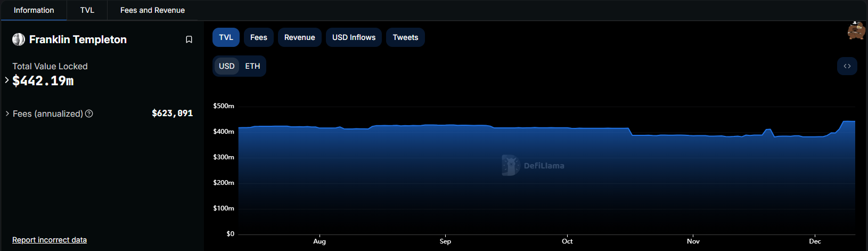
Task: Show Tweets on the chart
Action: pos(405,37)
